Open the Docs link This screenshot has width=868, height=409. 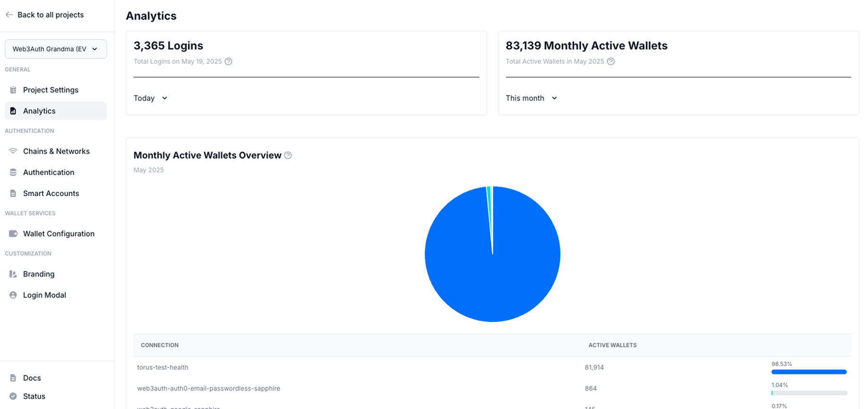click(x=32, y=378)
